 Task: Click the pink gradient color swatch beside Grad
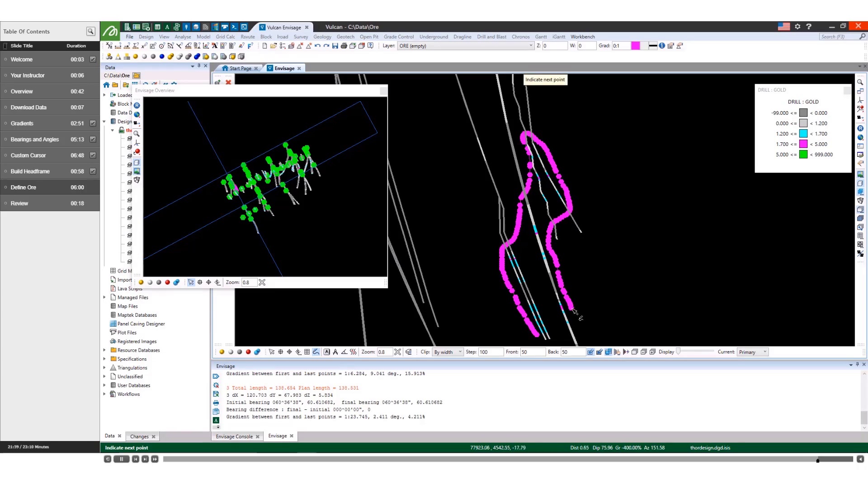pos(636,46)
